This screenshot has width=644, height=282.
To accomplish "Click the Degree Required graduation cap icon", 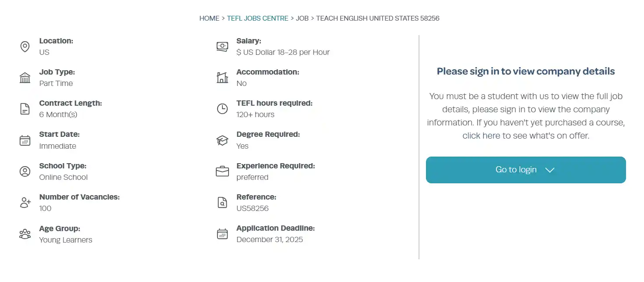I will click(222, 140).
